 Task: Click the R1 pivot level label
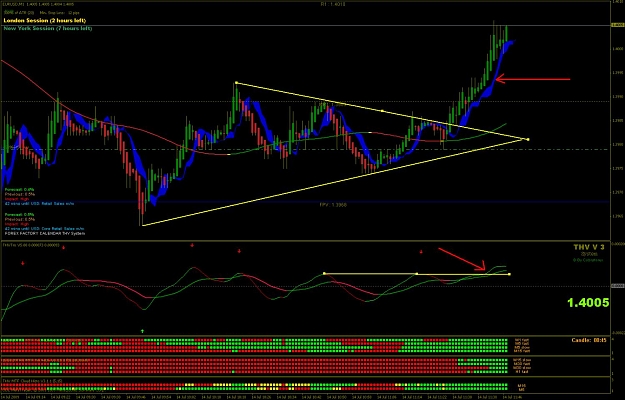coord(333,4)
